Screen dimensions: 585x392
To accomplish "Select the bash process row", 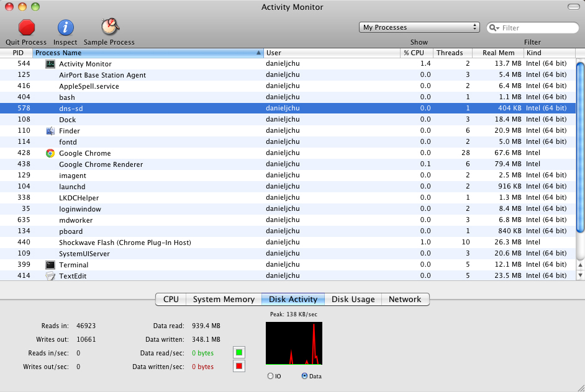I will tap(288, 97).
